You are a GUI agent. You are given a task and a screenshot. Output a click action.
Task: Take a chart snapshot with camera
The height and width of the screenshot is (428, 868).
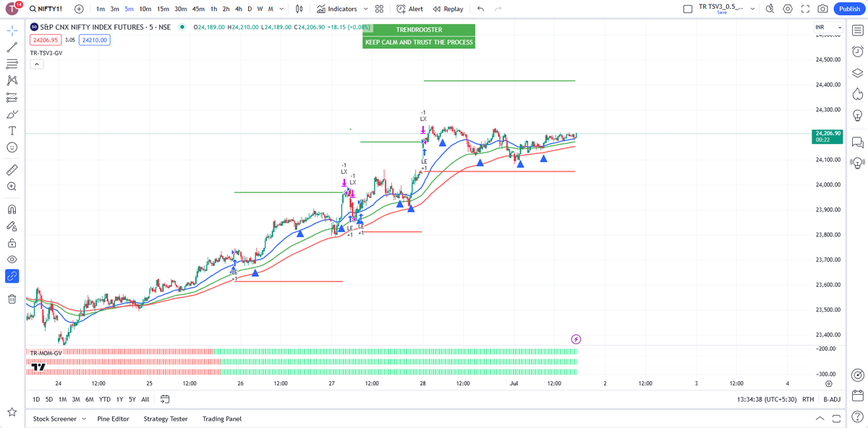tap(822, 9)
